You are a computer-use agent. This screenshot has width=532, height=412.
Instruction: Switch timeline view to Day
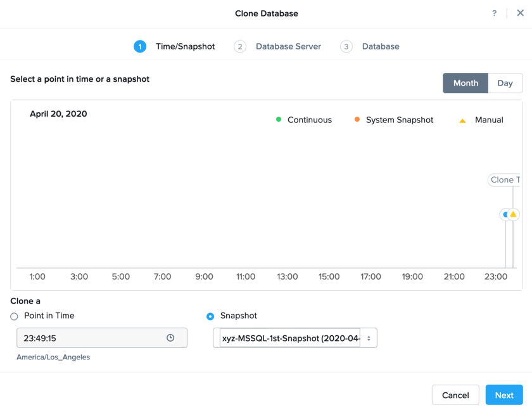(505, 83)
